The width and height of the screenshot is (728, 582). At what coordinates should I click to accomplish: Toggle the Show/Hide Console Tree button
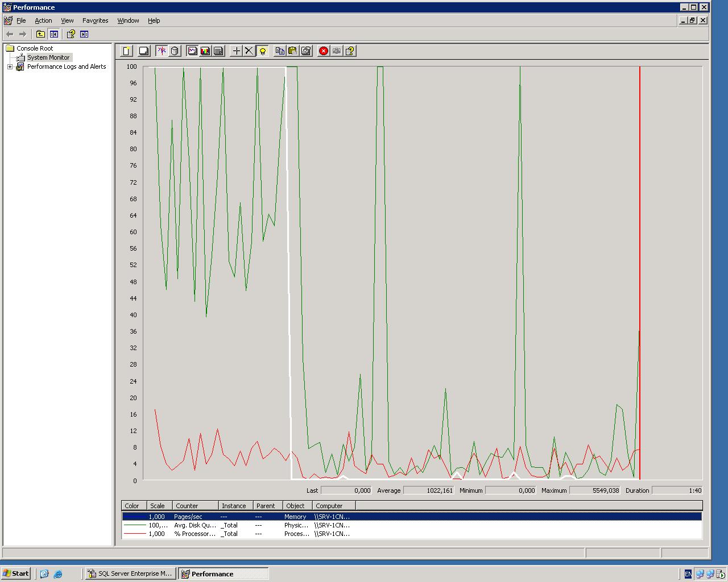[x=53, y=34]
